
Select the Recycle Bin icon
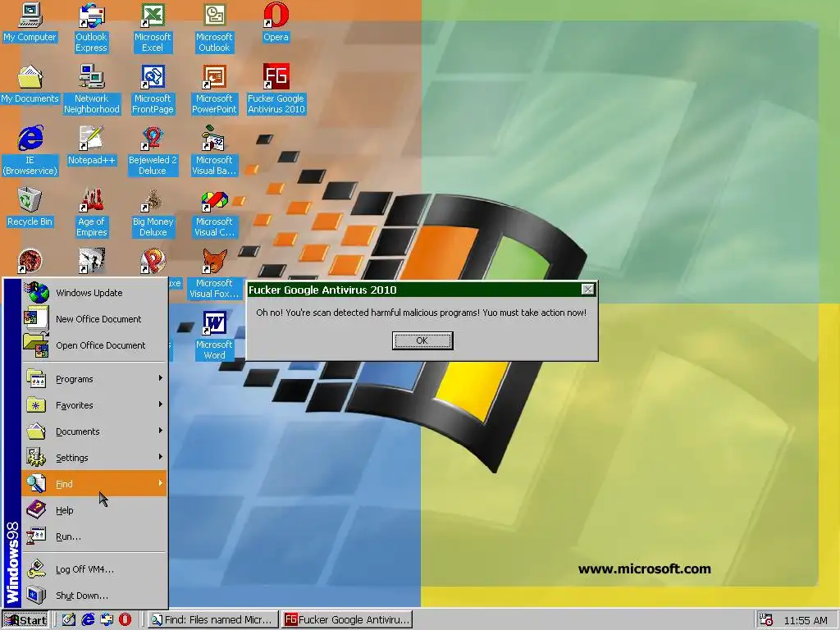click(x=30, y=208)
